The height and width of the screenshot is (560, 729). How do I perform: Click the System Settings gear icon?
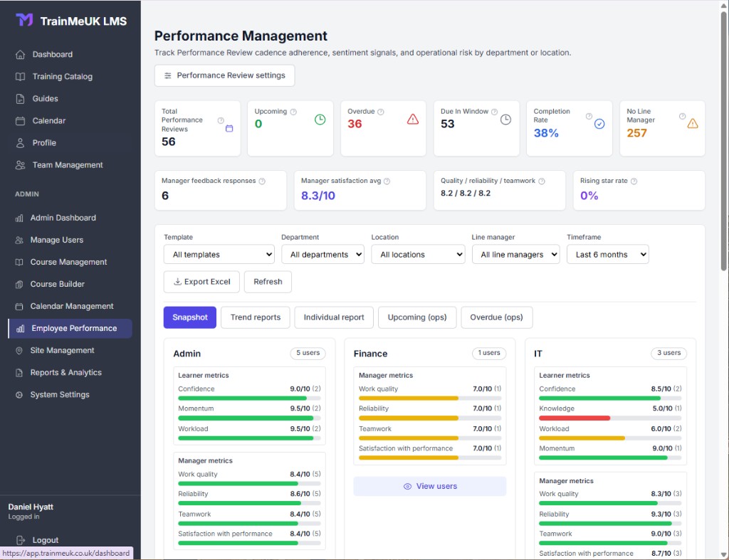coord(19,394)
